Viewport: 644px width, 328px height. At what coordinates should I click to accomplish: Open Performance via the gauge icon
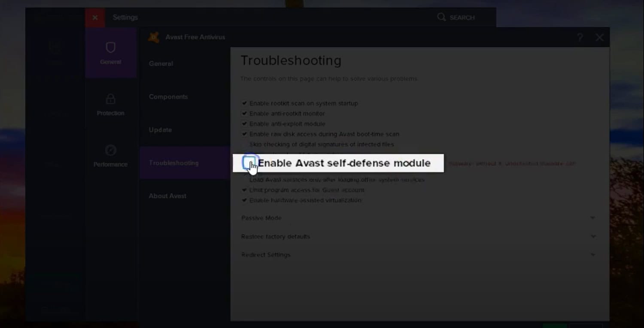110,150
